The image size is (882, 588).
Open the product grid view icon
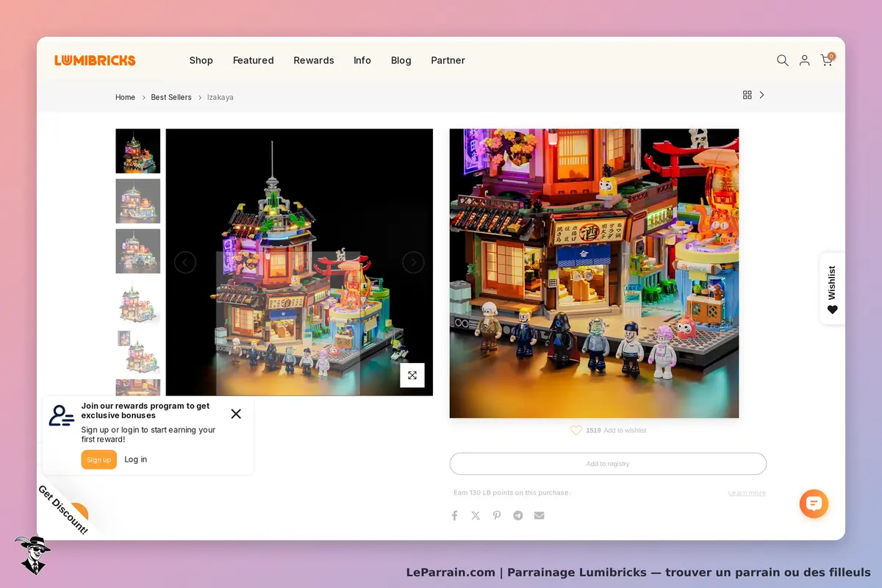coord(747,95)
